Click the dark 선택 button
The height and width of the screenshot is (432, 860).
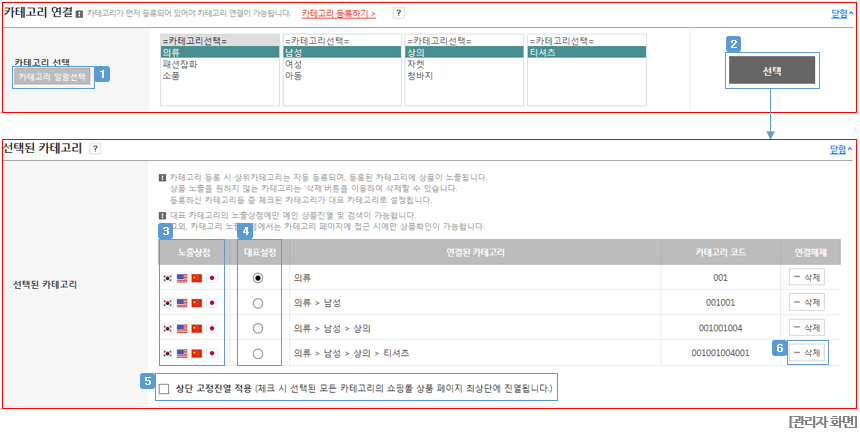(772, 71)
